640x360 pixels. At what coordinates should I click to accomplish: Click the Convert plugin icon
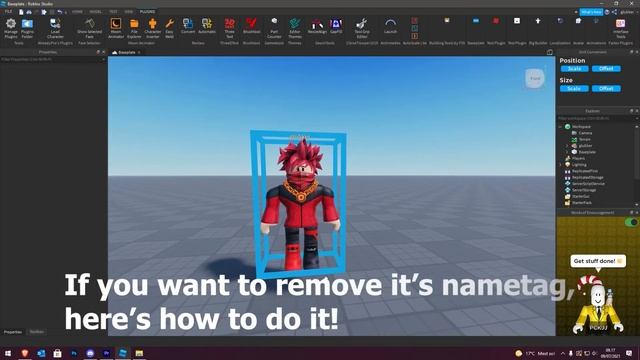point(188,26)
